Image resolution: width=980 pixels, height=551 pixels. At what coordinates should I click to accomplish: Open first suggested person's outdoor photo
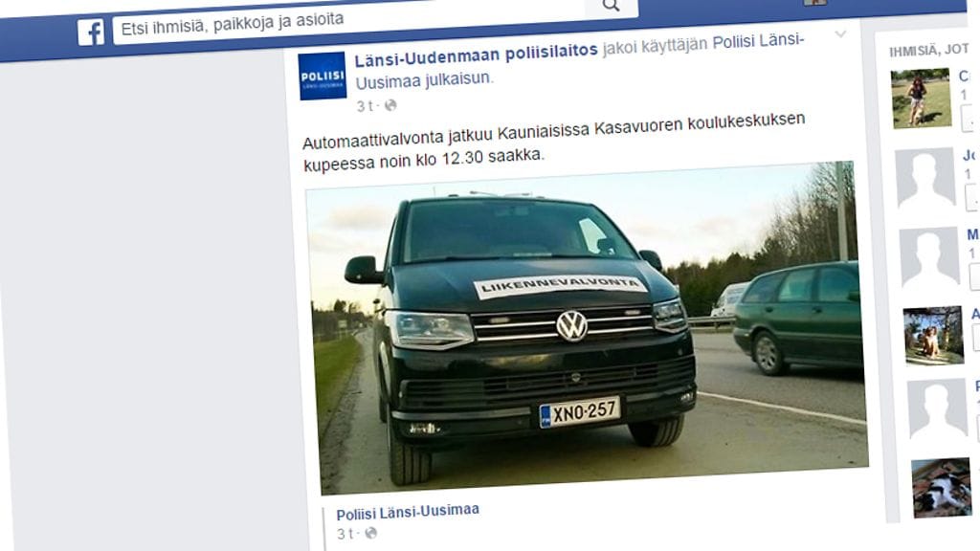(x=922, y=99)
